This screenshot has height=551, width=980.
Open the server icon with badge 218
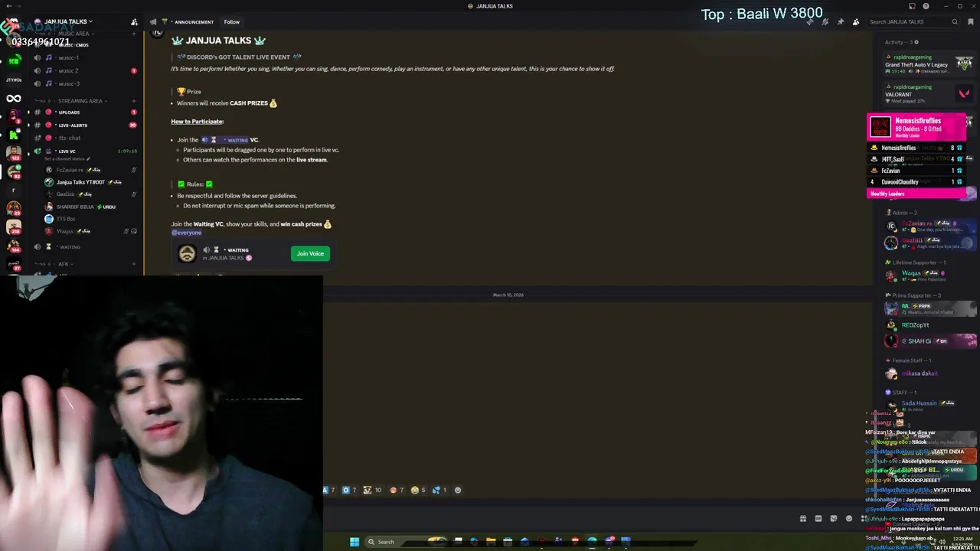(14, 227)
